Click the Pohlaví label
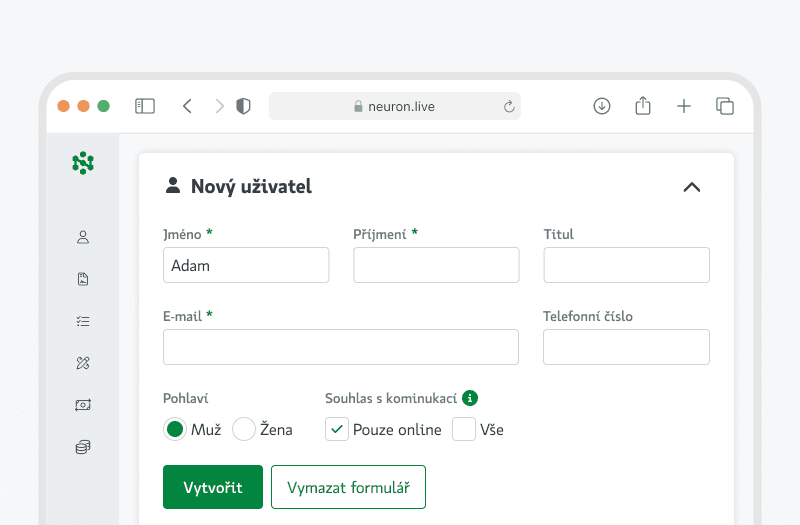The height and width of the screenshot is (525, 800). [186, 398]
